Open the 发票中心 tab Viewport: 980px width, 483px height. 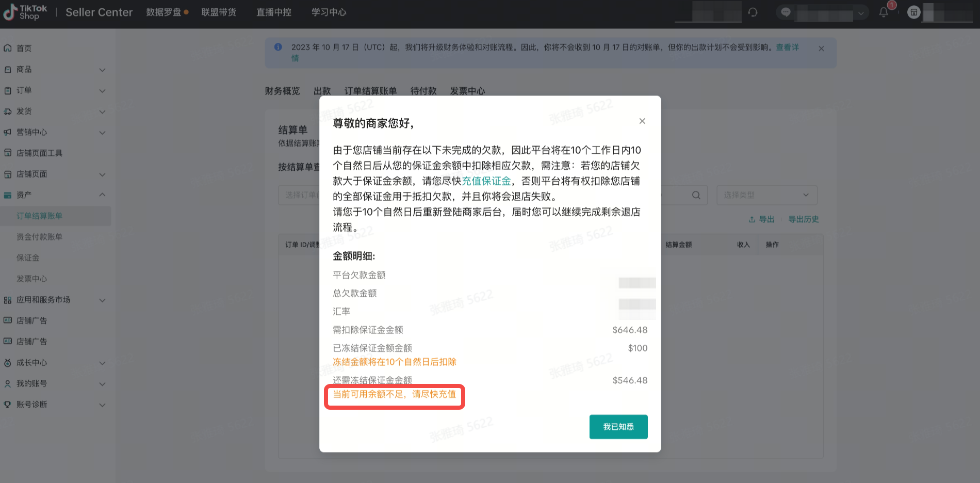pos(467,91)
